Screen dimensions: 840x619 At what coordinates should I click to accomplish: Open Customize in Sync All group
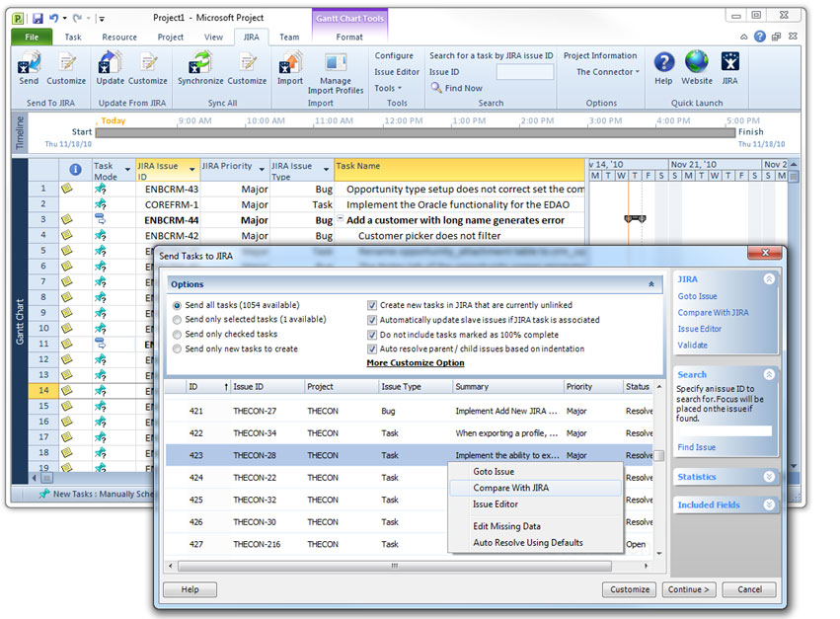click(x=247, y=63)
